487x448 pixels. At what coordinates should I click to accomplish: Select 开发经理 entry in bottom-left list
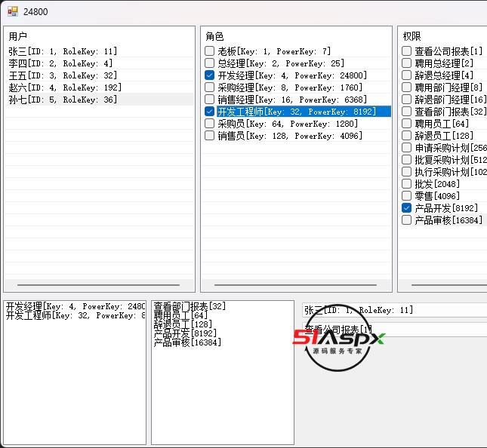pyautogui.click(x=76, y=306)
